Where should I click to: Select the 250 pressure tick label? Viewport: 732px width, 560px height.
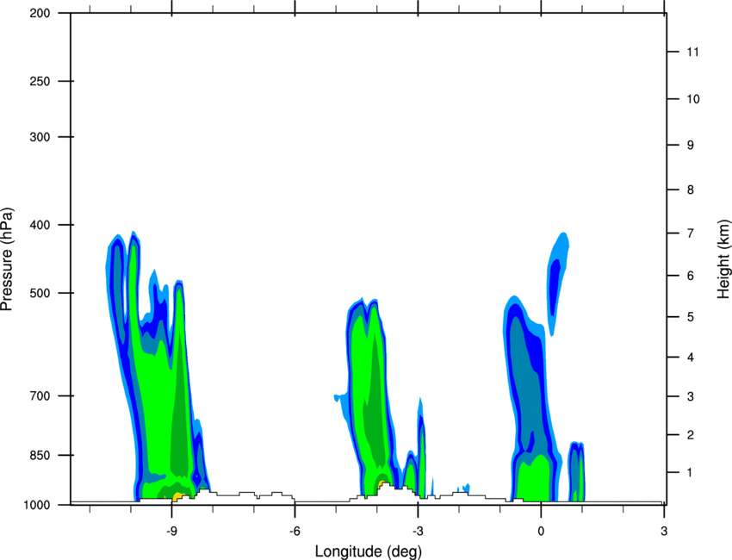click(x=40, y=81)
